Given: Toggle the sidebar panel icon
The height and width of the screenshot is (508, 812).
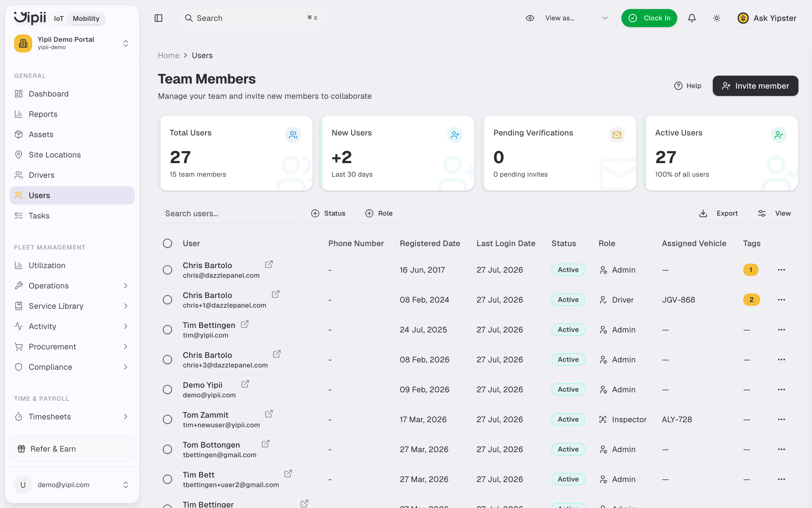Looking at the screenshot, I should 158,18.
